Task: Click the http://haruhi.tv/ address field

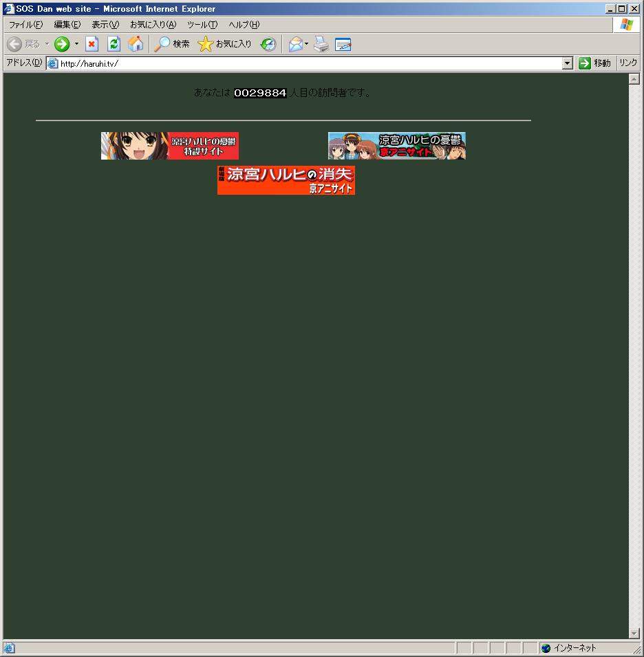Action: point(310,64)
